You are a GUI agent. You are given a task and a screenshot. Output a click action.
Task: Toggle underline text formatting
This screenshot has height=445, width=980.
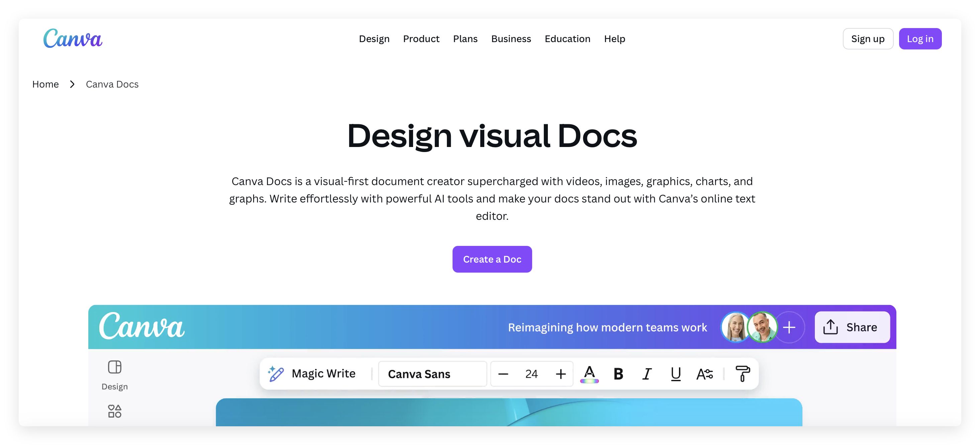pyautogui.click(x=676, y=374)
